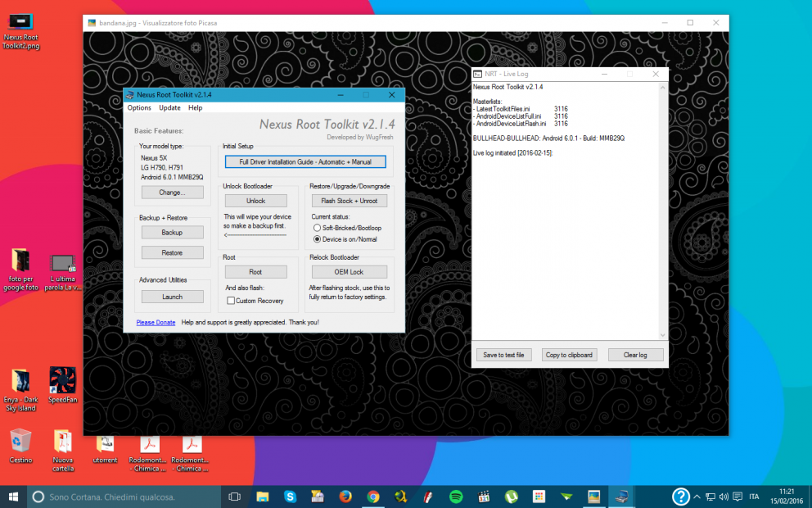Launch utorrent desktop shortcut

(105, 449)
